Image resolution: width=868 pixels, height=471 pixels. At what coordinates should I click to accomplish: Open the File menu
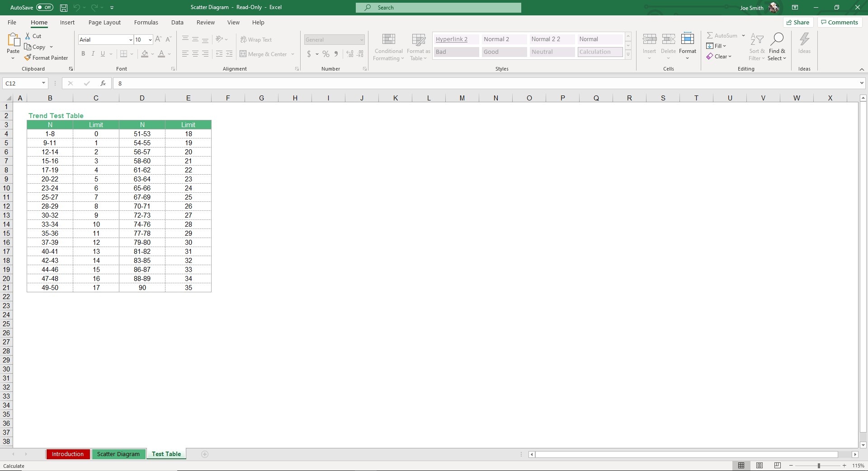pyautogui.click(x=12, y=22)
